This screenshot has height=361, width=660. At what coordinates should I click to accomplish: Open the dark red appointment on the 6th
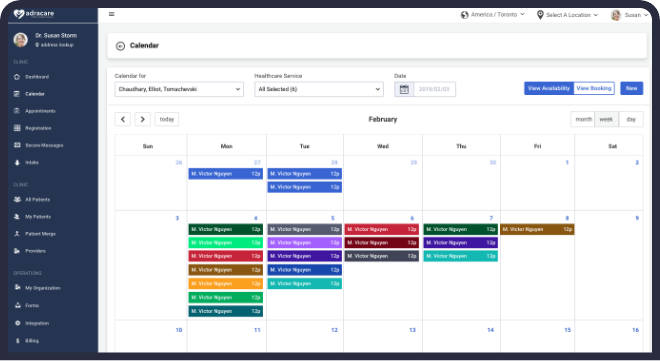(382, 243)
